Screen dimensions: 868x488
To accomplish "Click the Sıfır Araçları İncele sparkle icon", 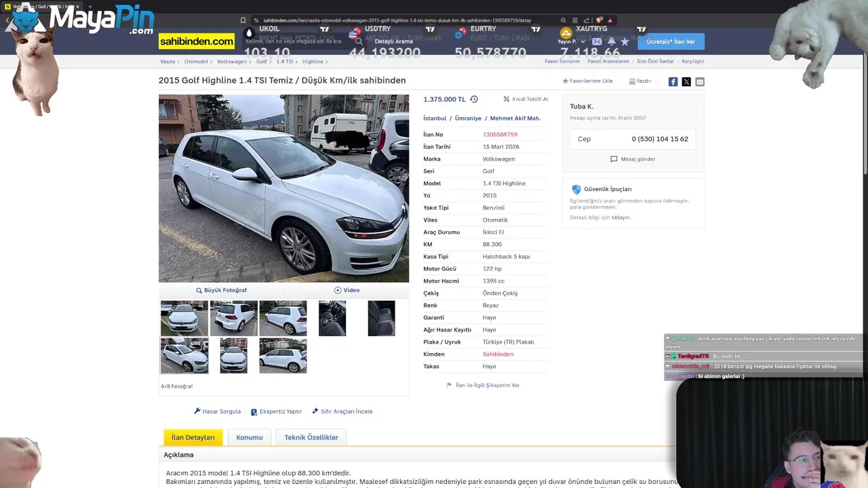I will click(x=315, y=411).
